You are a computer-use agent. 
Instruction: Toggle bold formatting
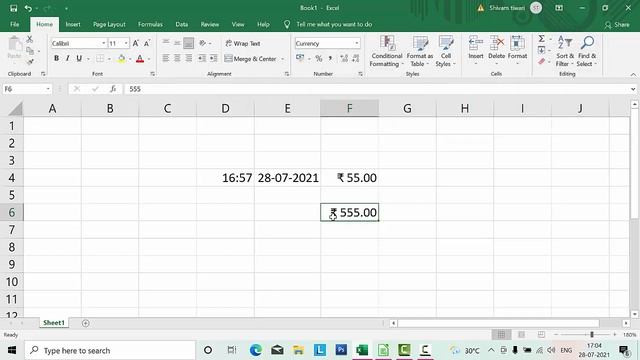[x=56, y=58]
